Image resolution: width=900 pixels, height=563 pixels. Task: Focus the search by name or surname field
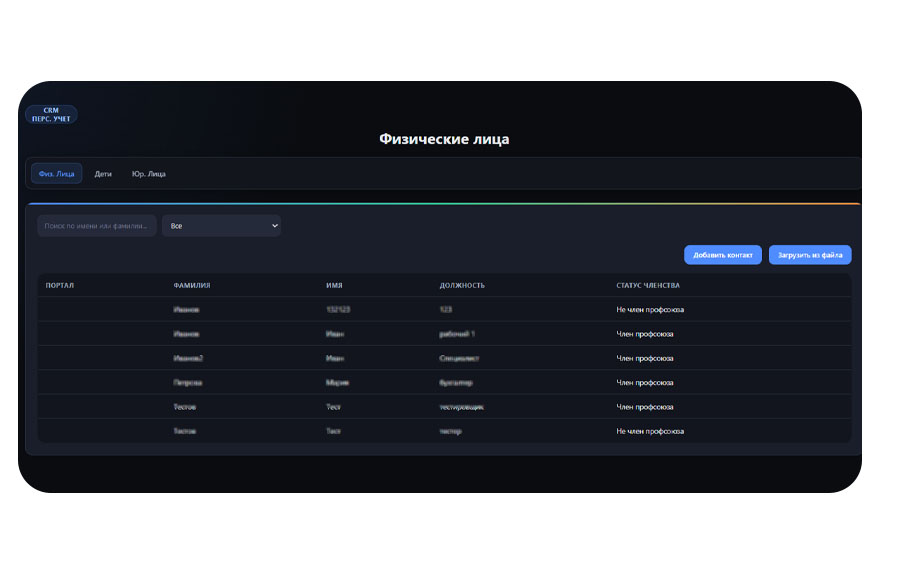[x=96, y=226]
